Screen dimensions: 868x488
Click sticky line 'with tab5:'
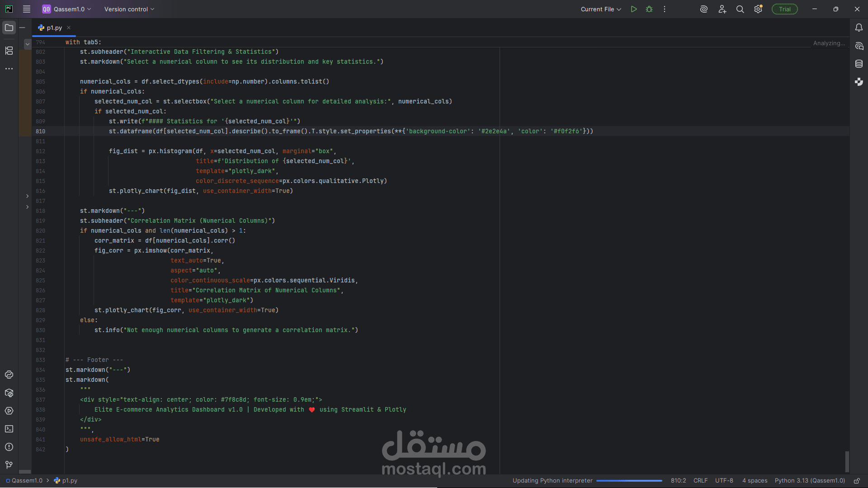click(83, 42)
